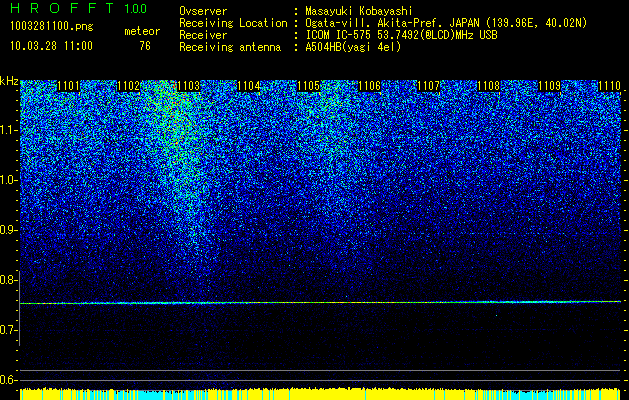The height and width of the screenshot is (400, 629).
Task: Click the Receiver label
Action: 203,35
